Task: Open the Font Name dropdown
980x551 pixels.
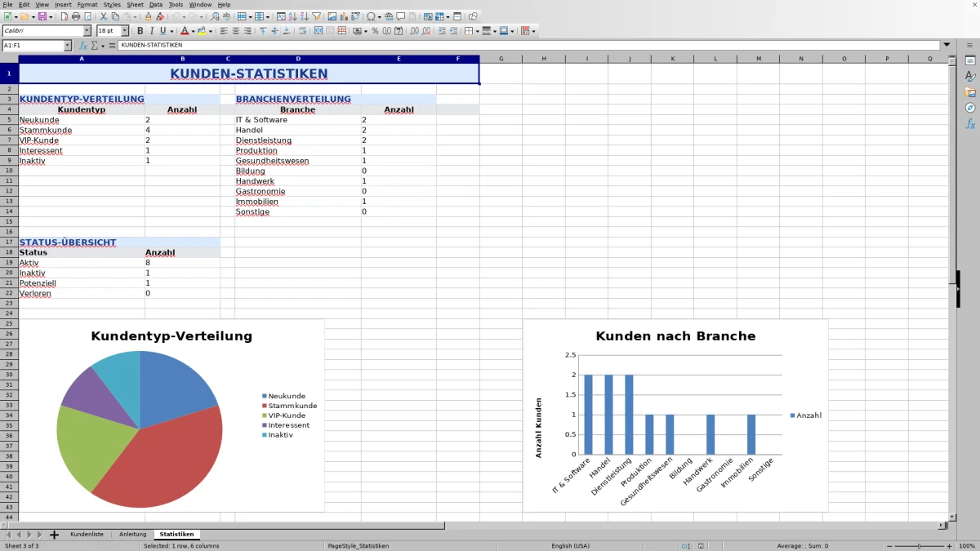Action: click(x=87, y=31)
